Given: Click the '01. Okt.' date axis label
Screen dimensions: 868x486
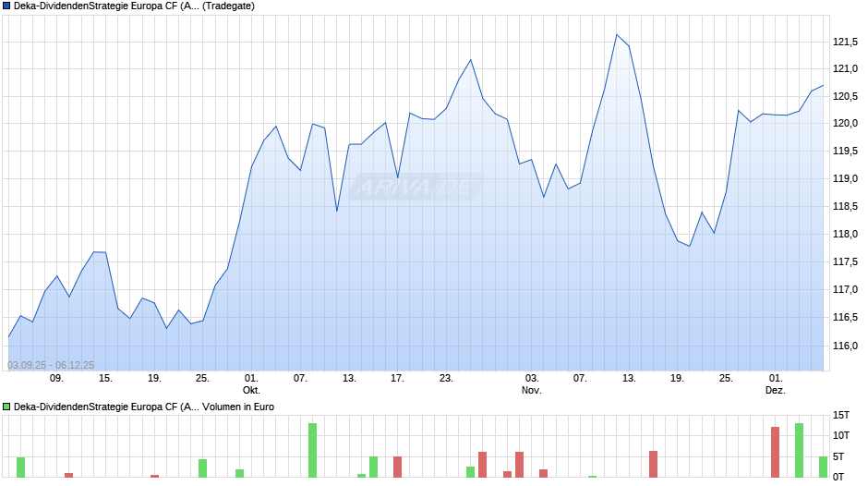Looking at the screenshot, I should pos(251,384).
